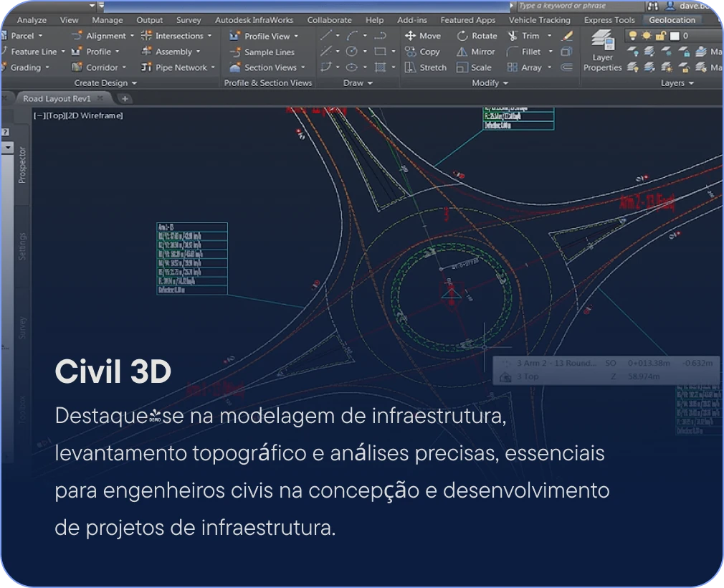Select the Intersections tool icon
Image resolution: width=724 pixels, height=588 pixels.
point(146,36)
